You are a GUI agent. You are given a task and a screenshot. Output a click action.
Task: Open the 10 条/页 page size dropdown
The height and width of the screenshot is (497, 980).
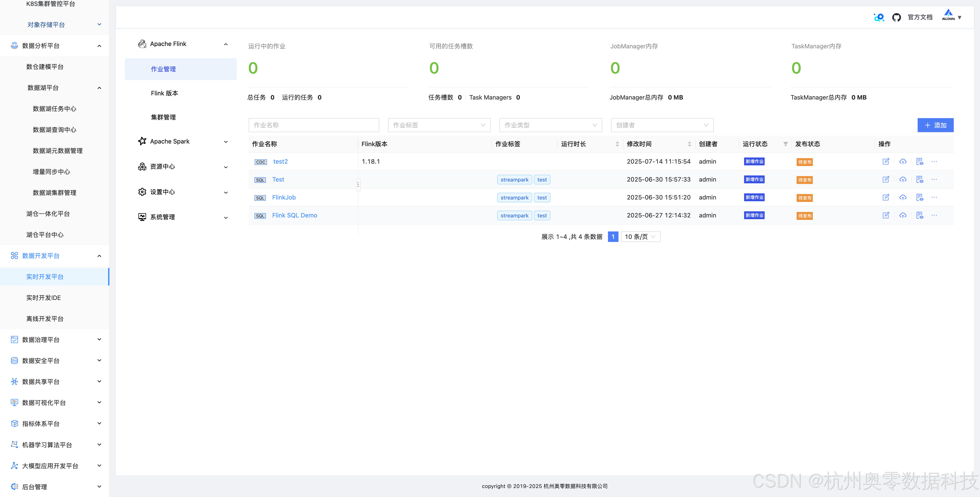[x=641, y=237]
